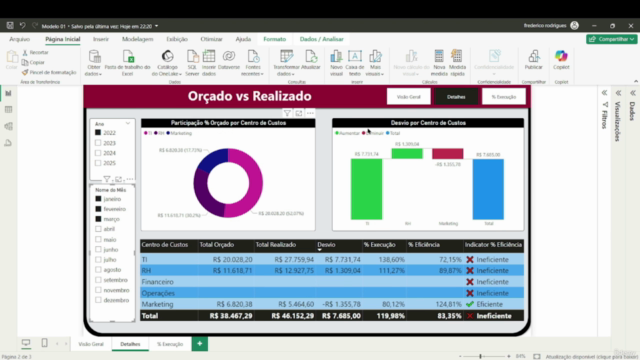Viewport: 640px width, 360px height.
Task: Open Dataverse connector
Action: pos(229,60)
